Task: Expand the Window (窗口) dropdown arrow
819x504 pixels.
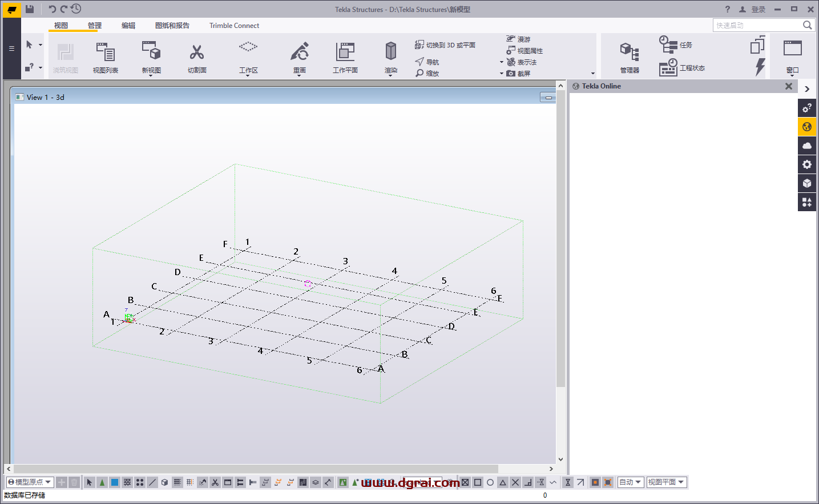Action: [792, 75]
